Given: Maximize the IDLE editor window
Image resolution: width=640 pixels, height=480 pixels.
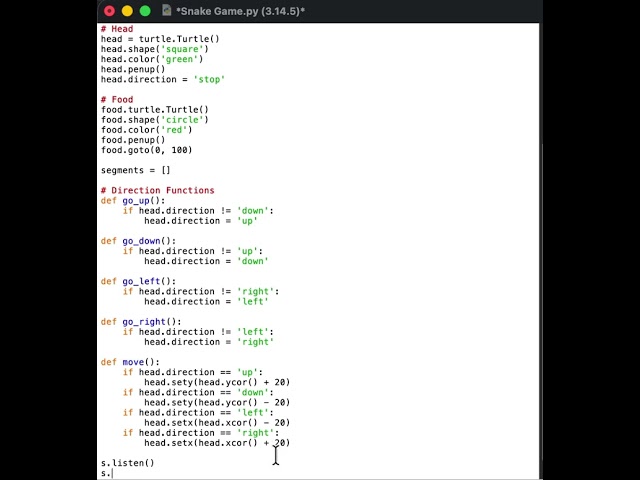Looking at the screenshot, I should point(145,11).
